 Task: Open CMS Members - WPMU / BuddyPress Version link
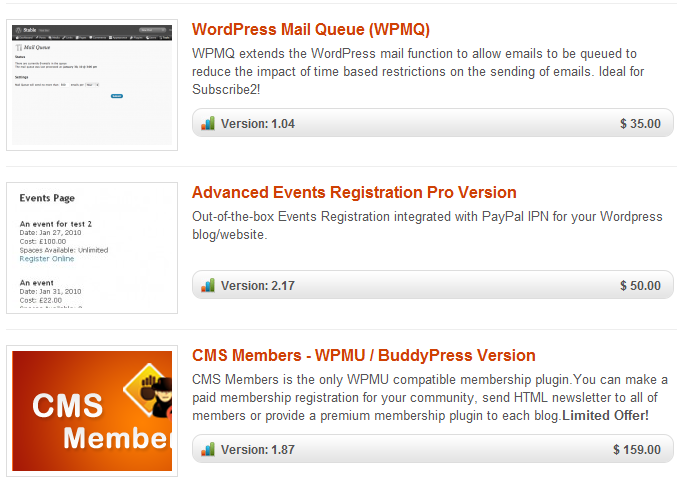pos(363,355)
